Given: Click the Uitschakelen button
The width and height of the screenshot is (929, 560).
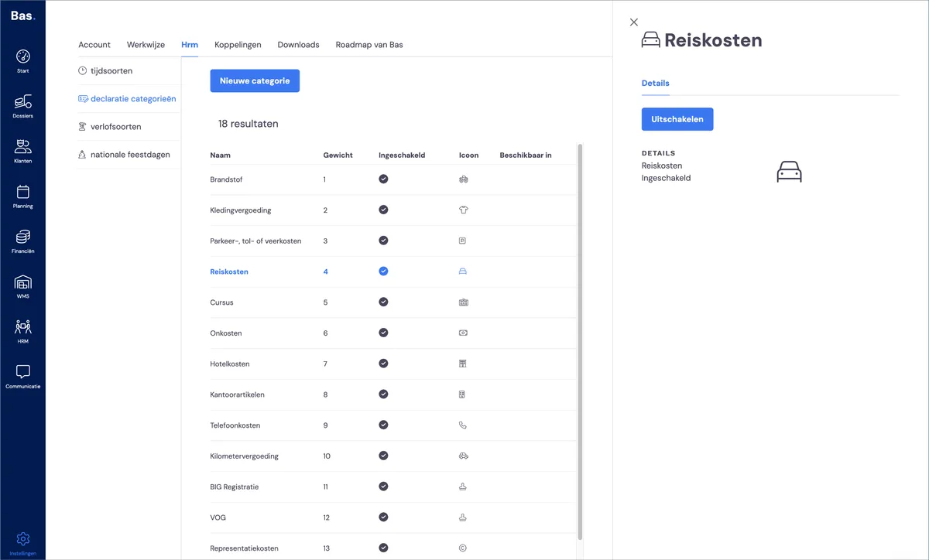Looking at the screenshot, I should [677, 119].
